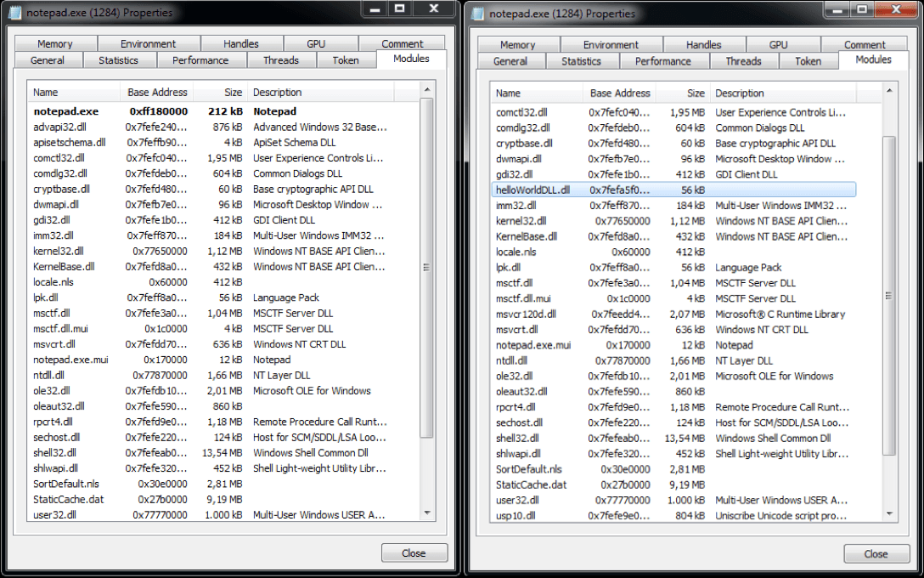Select dwmapi.dll row in right window

click(673, 159)
